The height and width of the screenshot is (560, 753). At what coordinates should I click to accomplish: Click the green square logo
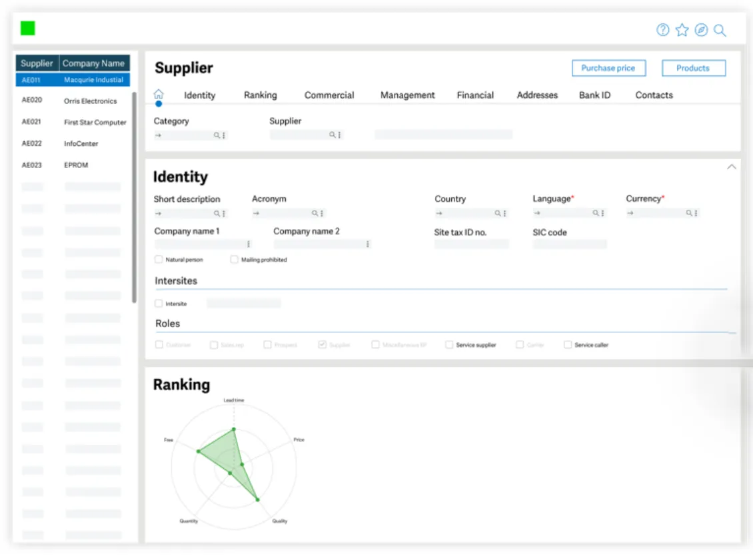pos(28,29)
